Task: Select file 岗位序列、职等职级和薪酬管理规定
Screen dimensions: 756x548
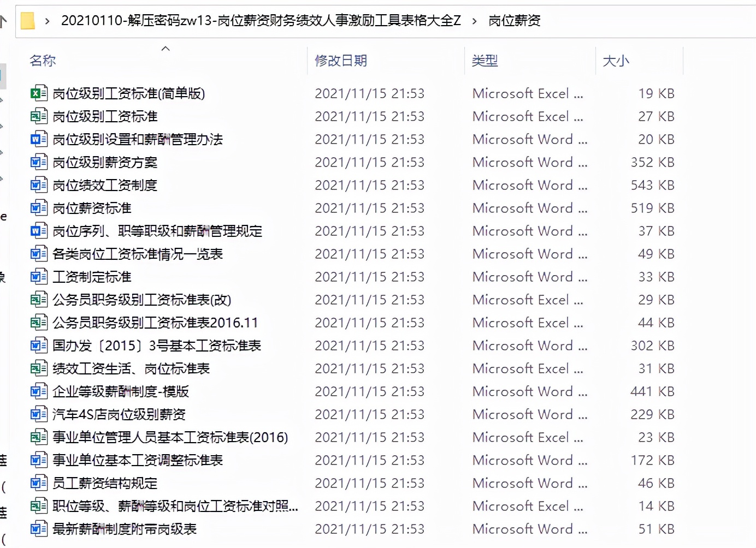Action: coord(157,231)
